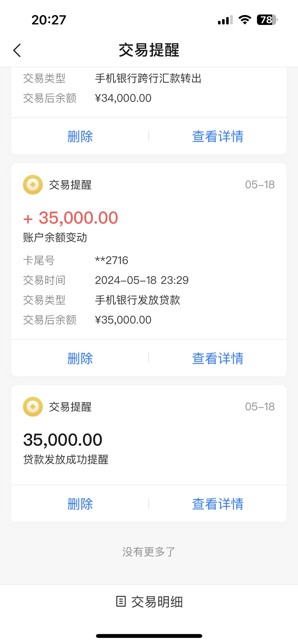This screenshot has height=644, width=298.
Task: Tap the 交易明细 list icon
Action: 121,601
